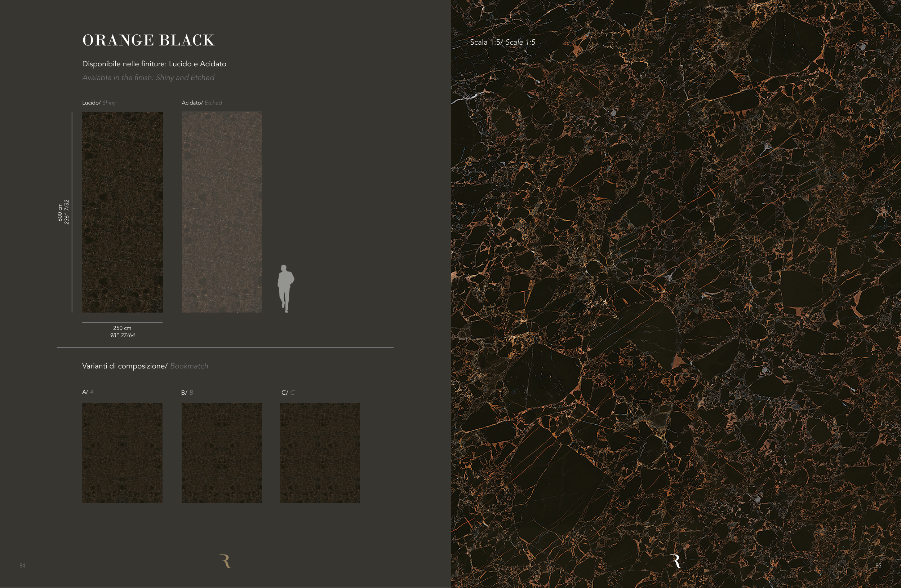Open bookmatch variant B thumbnail
Image resolution: width=901 pixels, height=588 pixels.
point(222,453)
